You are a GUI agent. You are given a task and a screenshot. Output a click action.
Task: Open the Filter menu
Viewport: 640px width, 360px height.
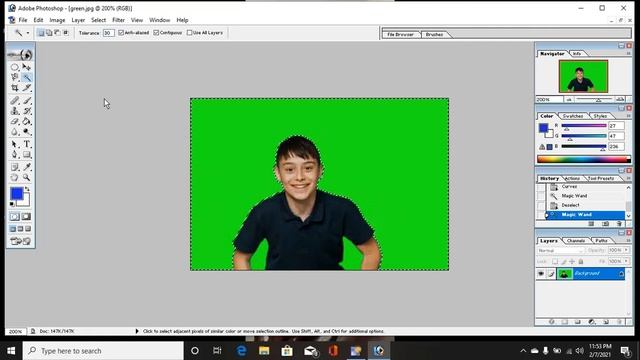coord(118,20)
